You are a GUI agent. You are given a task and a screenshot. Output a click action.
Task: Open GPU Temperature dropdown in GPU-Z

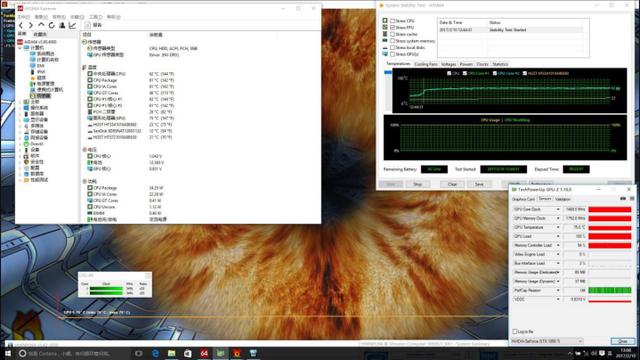pos(558,227)
